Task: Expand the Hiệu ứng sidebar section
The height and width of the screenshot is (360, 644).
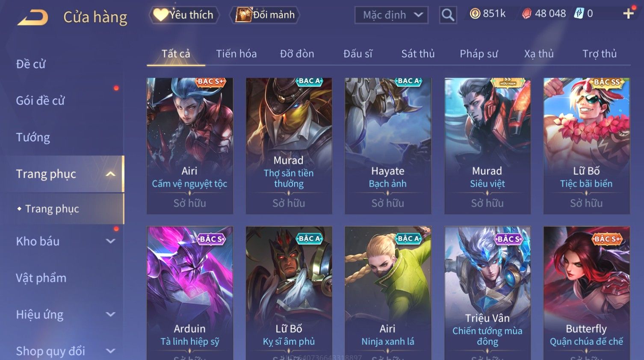Action: click(110, 315)
